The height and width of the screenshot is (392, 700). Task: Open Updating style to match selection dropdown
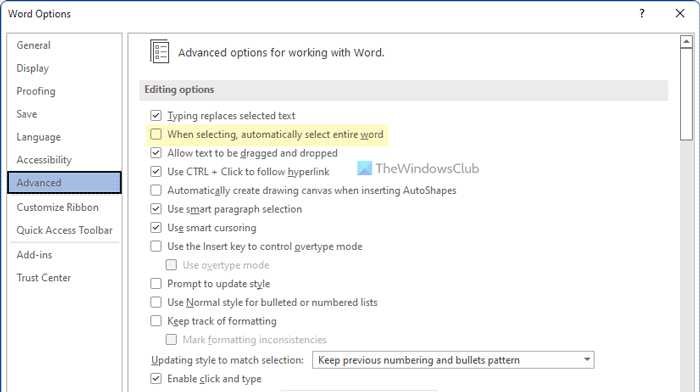tap(453, 360)
